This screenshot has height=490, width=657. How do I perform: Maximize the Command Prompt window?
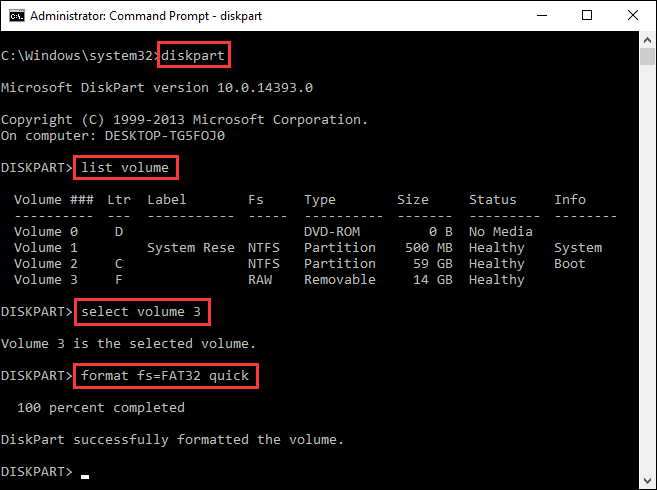tap(585, 17)
